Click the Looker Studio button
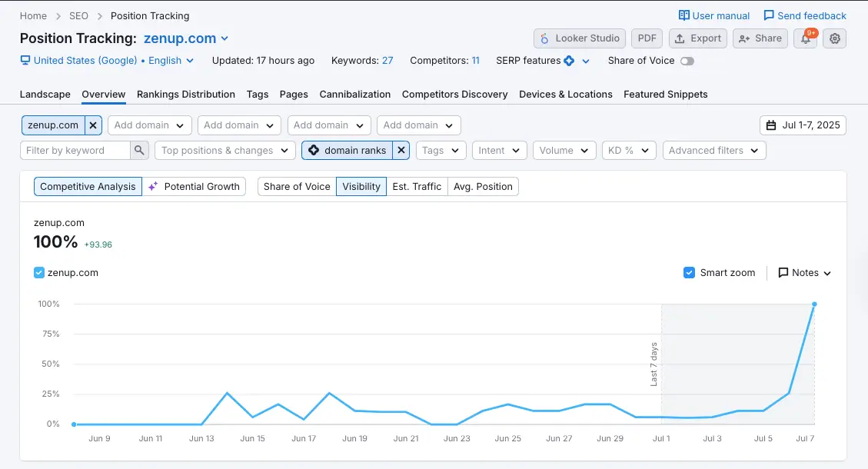Screen dimensions: 868x469 pos(580,38)
